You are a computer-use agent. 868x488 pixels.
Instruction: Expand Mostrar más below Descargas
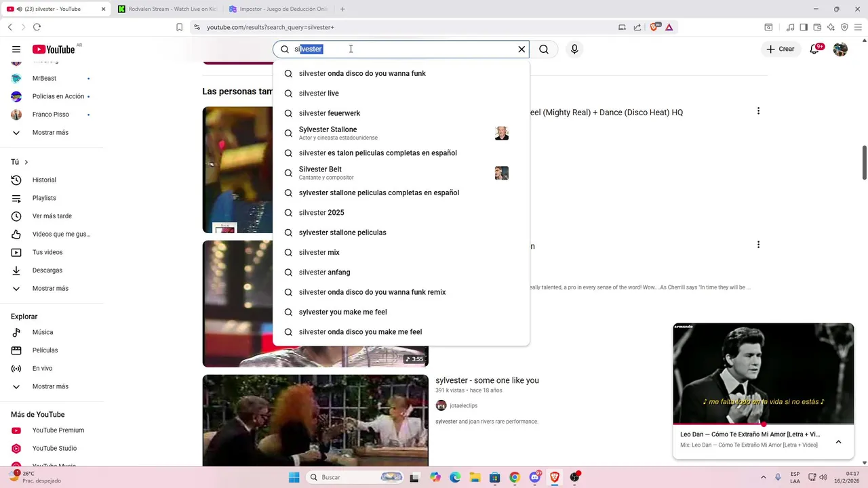point(52,288)
